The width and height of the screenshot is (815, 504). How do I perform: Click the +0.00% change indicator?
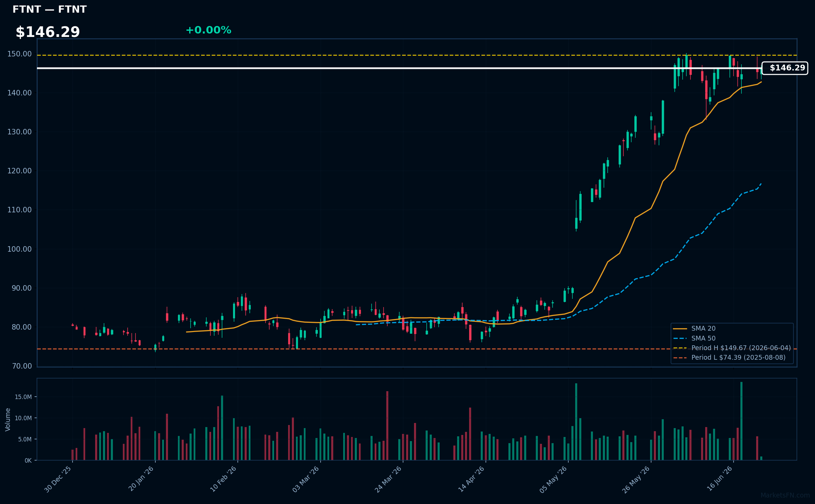pyautogui.click(x=208, y=30)
